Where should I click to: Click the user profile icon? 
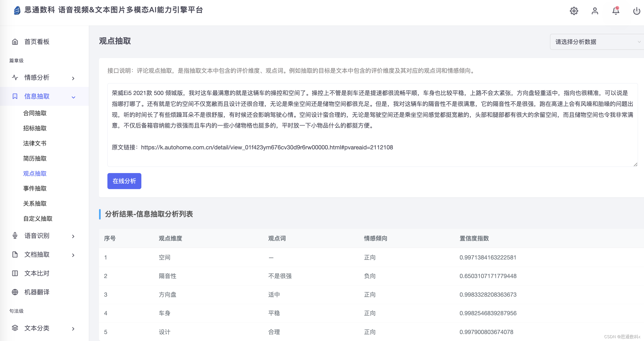pyautogui.click(x=595, y=11)
